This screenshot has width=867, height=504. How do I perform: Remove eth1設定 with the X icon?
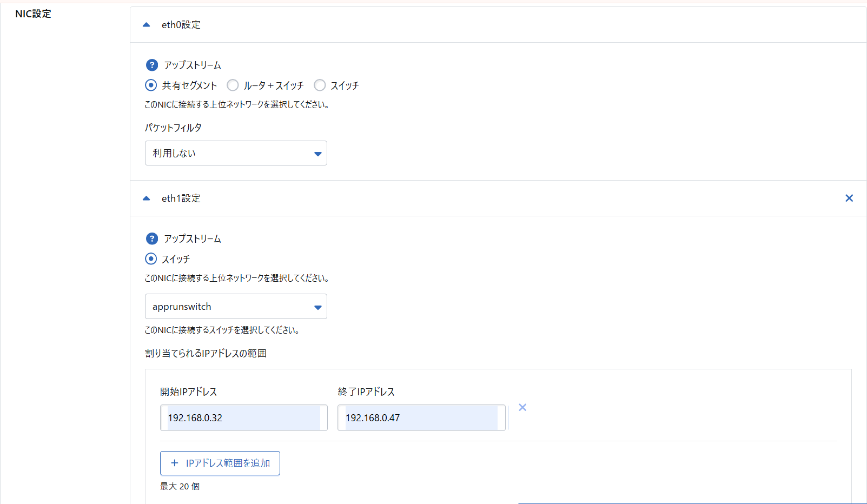tap(849, 198)
